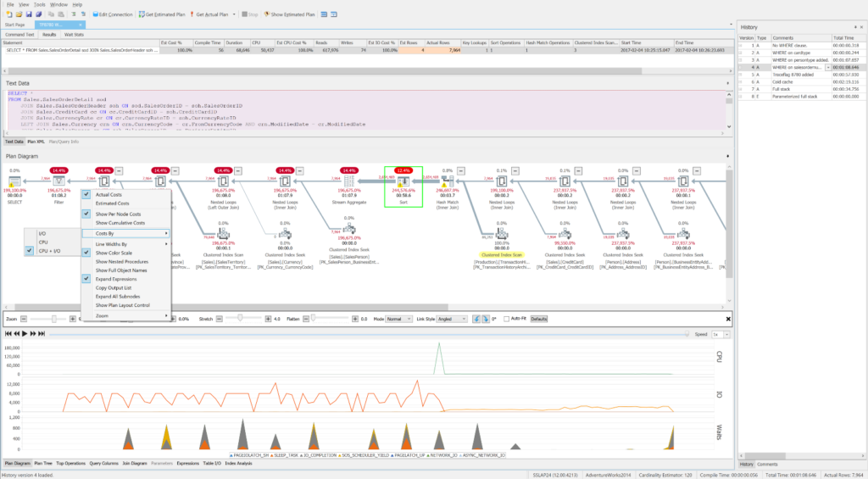Click the Save toolbar icon
The height and width of the screenshot is (479, 868).
point(29,14)
